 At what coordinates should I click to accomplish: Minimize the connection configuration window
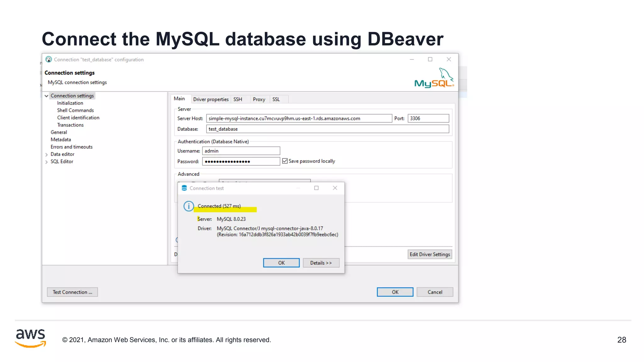pyautogui.click(x=412, y=59)
